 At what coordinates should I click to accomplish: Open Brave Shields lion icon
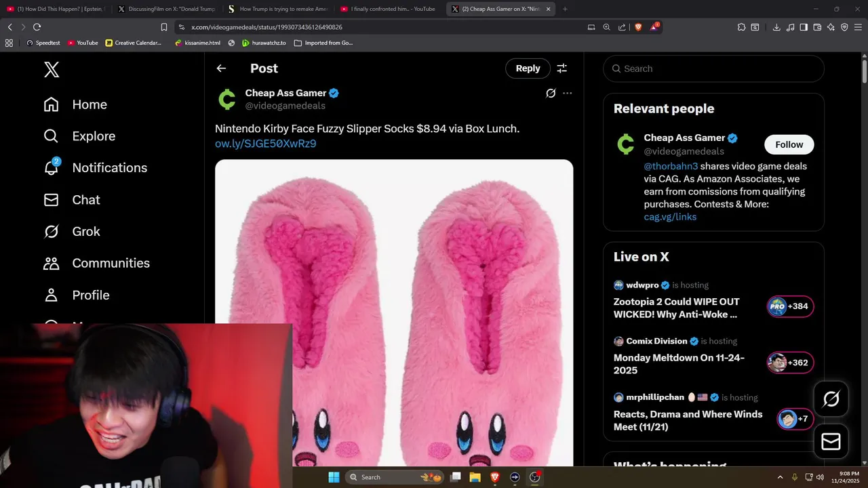pos(638,27)
